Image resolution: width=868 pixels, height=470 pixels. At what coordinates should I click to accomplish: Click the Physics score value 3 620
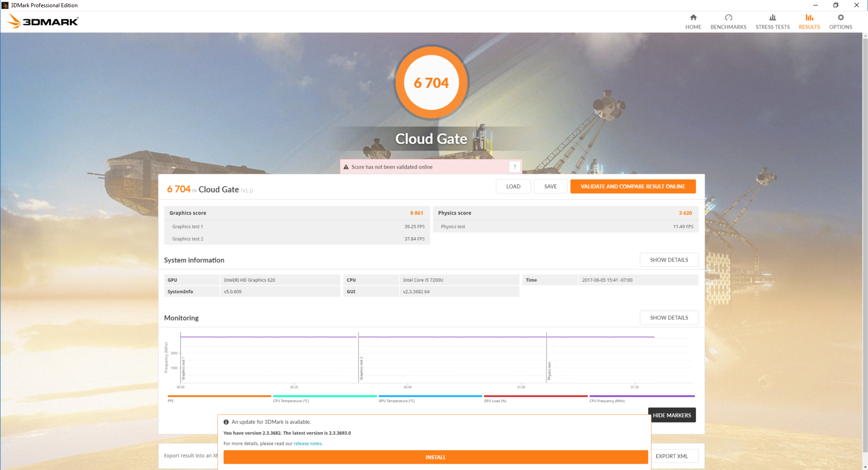click(x=685, y=213)
